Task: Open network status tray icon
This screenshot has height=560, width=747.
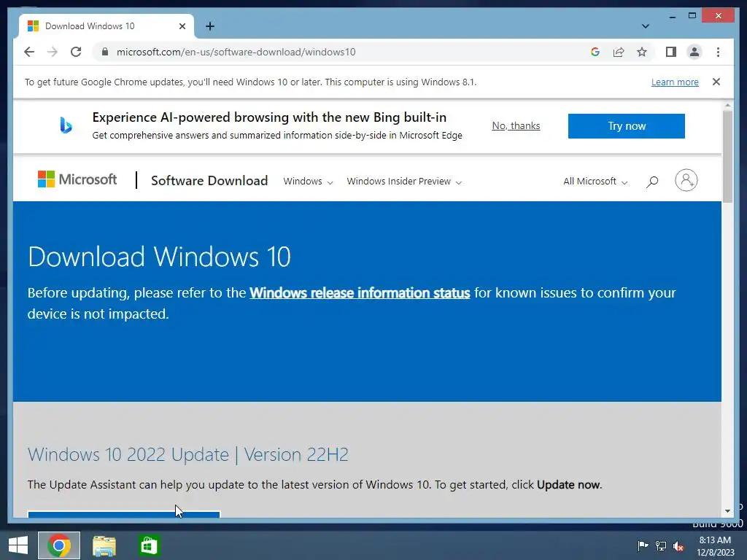Action: coord(661,545)
